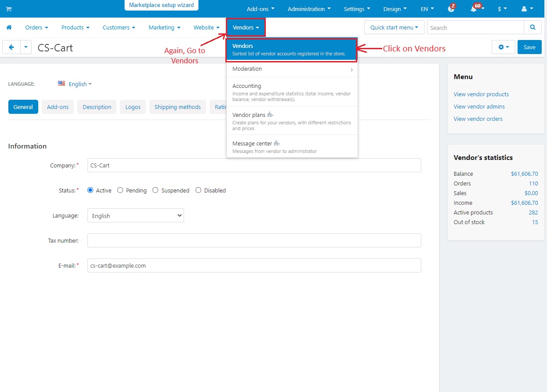
Task: Open the notifications bell icon
Action: click(x=474, y=9)
